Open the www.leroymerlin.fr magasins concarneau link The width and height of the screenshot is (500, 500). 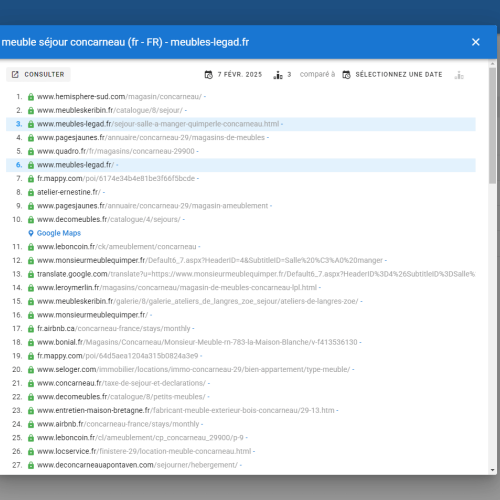pyautogui.click(x=177, y=288)
